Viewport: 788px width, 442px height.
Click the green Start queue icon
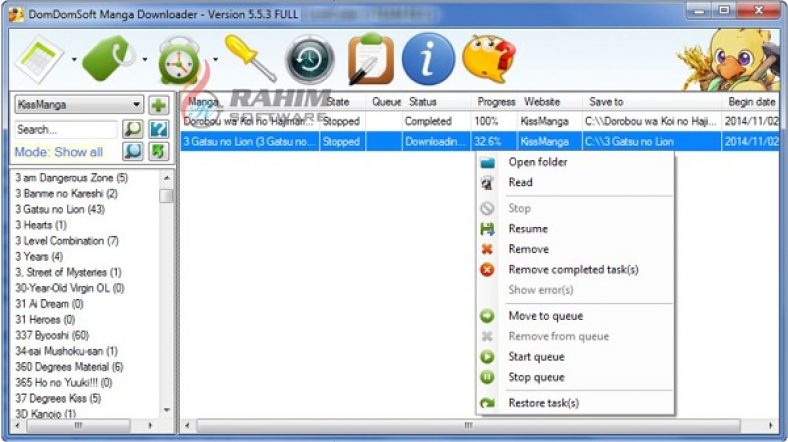pos(487,357)
